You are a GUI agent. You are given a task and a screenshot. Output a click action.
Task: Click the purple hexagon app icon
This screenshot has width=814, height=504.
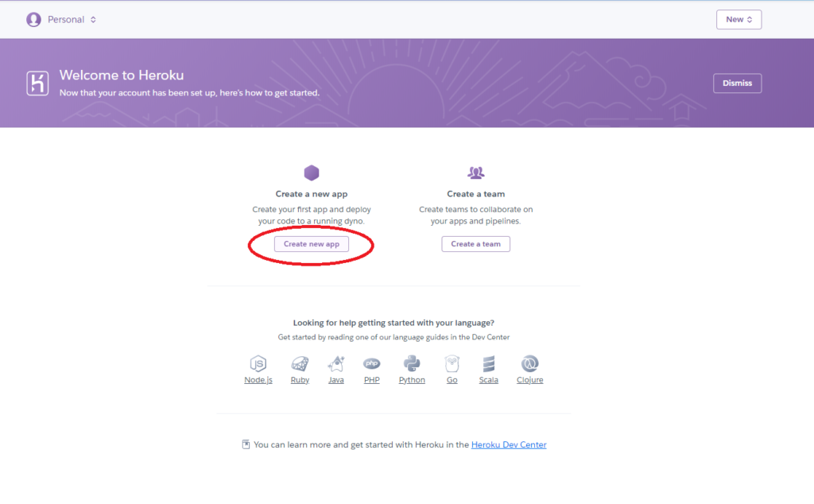(x=312, y=173)
